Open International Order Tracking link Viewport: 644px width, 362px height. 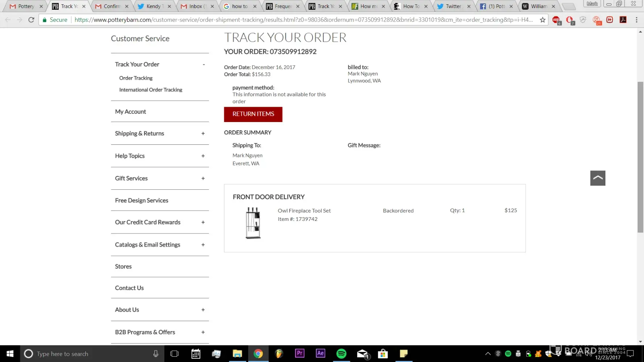[x=151, y=90]
